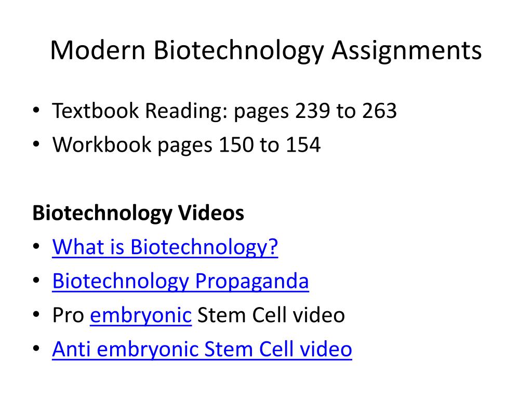Viewport: 532px width, 399px height.
Task: Click the workbook page number 154
Action: point(303,145)
